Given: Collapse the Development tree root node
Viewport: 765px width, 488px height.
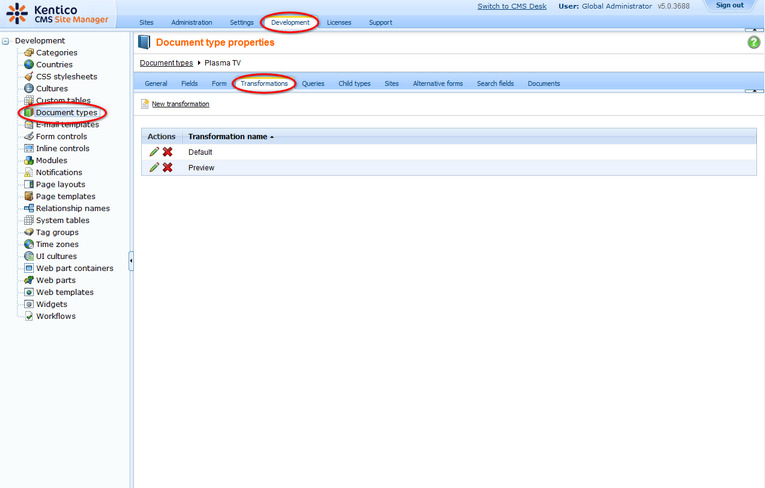Looking at the screenshot, I should pos(7,41).
